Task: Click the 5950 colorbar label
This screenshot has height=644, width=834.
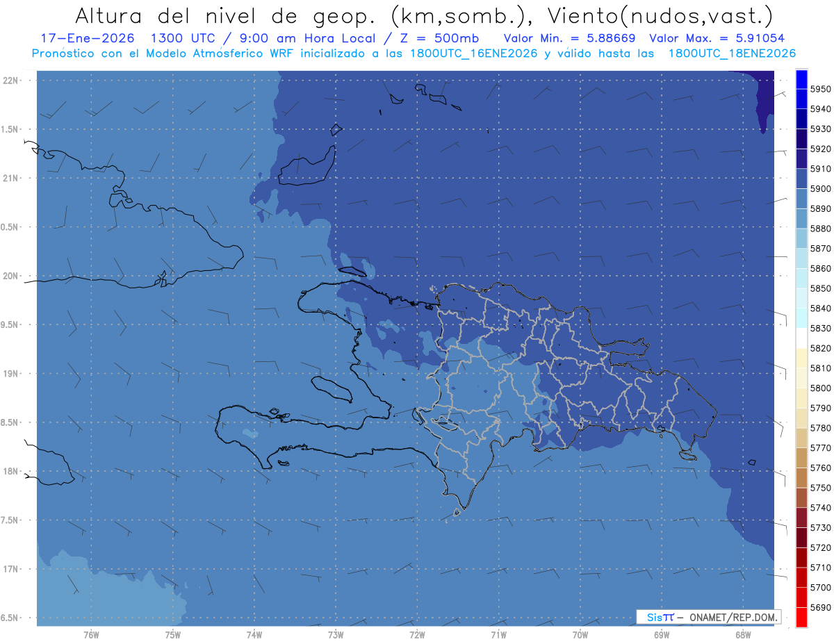Action: [x=821, y=89]
